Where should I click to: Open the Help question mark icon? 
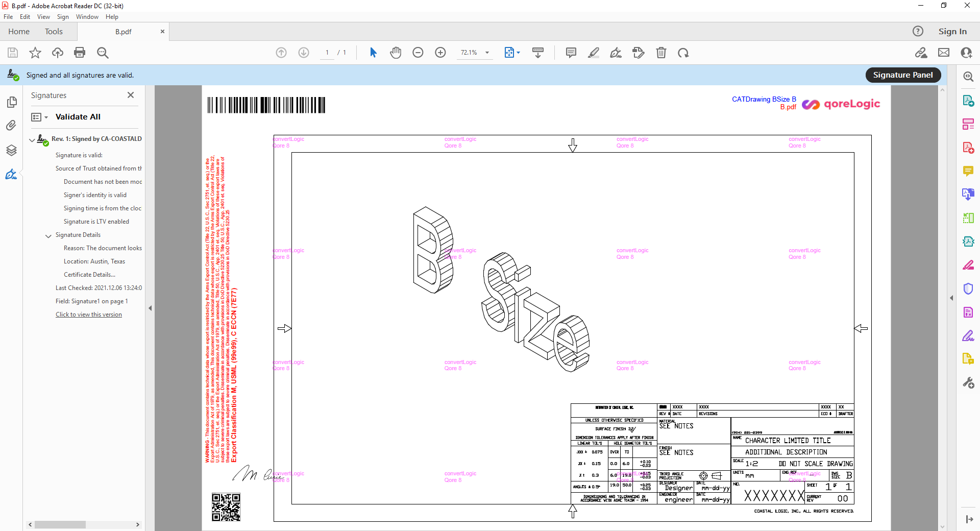(x=918, y=31)
